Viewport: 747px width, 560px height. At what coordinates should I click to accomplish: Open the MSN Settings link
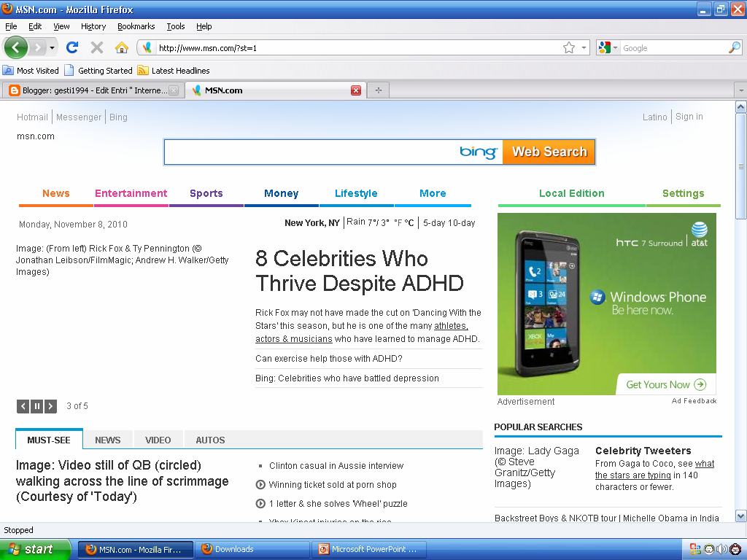click(683, 193)
